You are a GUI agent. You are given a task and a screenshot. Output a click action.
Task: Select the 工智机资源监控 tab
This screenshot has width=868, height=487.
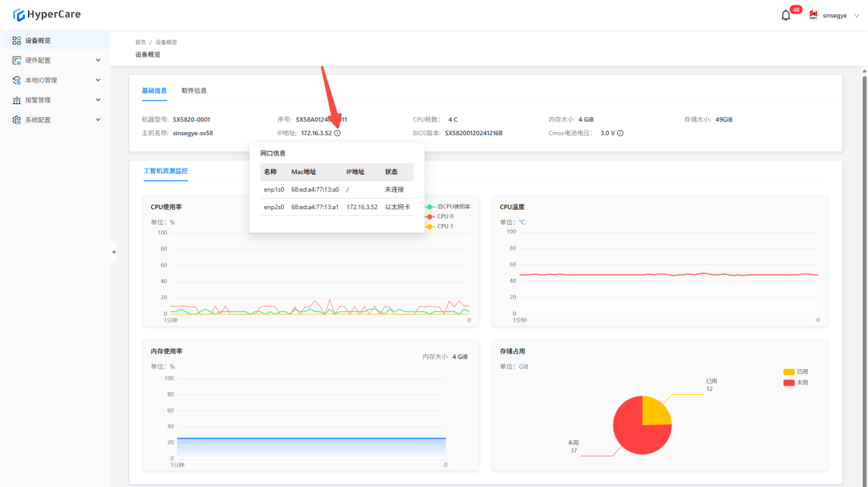click(165, 171)
